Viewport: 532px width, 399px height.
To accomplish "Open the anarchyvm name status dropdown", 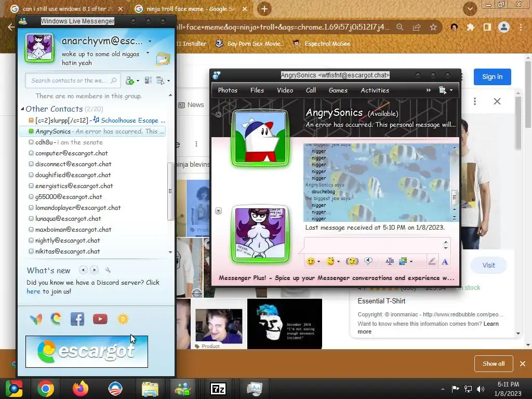I will pyautogui.click(x=150, y=42).
